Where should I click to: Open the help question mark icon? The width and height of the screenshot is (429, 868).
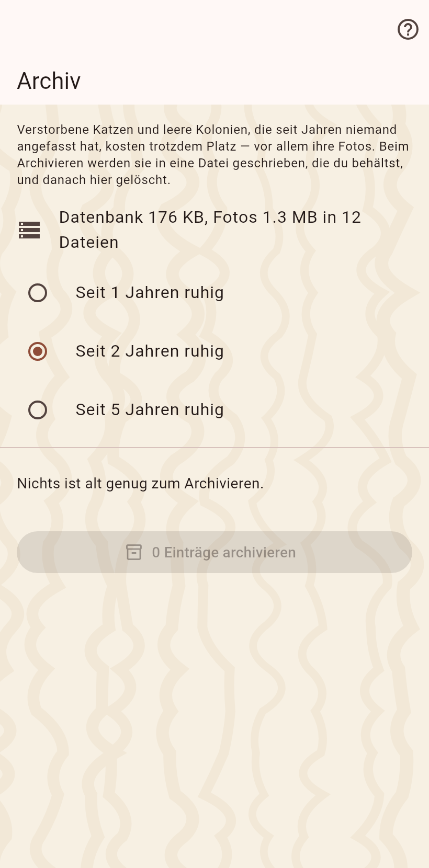point(408,29)
